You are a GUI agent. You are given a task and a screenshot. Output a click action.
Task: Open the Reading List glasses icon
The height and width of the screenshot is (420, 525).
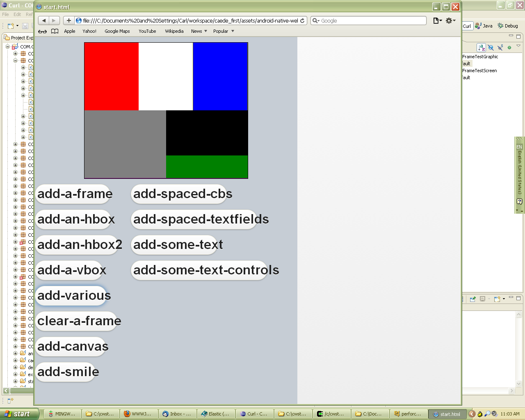click(x=42, y=31)
